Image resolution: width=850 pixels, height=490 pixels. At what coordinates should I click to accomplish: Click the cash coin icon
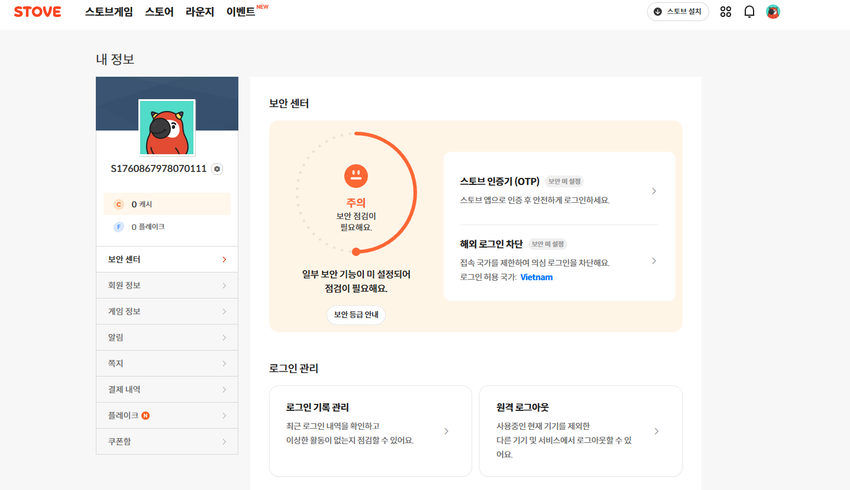click(118, 204)
